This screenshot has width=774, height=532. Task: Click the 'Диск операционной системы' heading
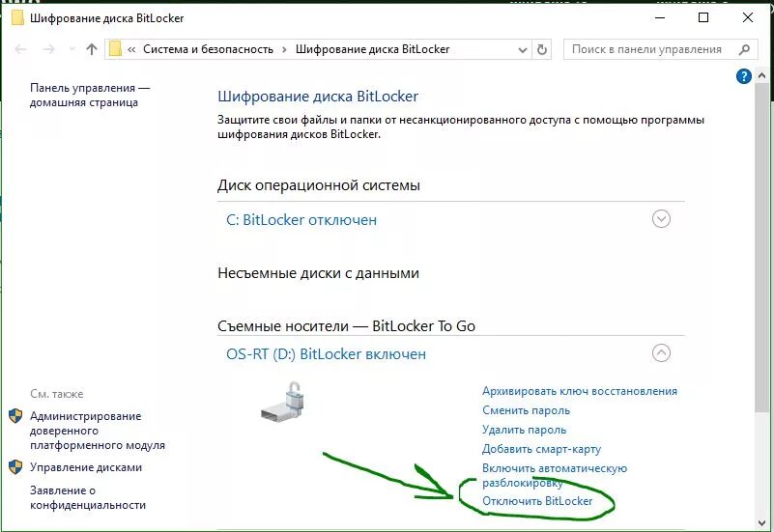coord(318,185)
